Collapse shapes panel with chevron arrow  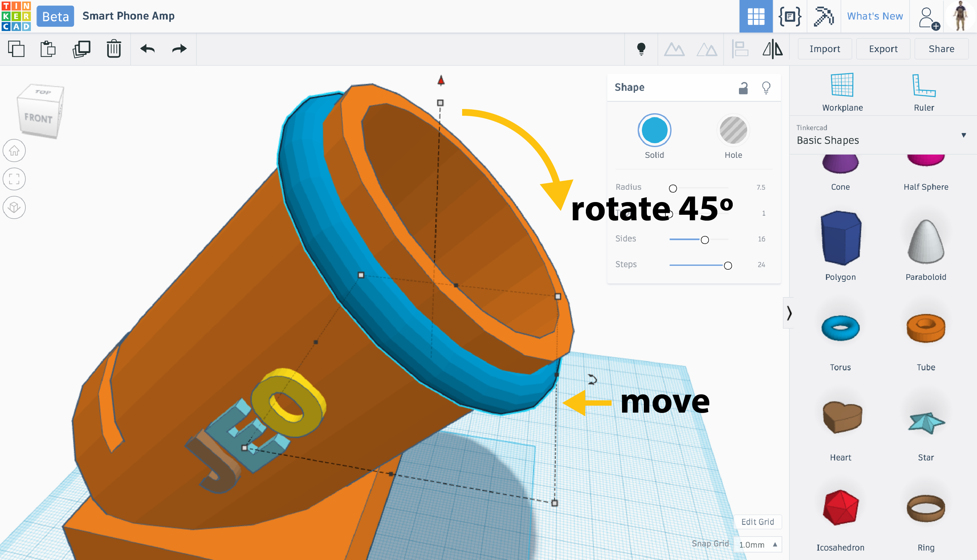click(x=789, y=313)
